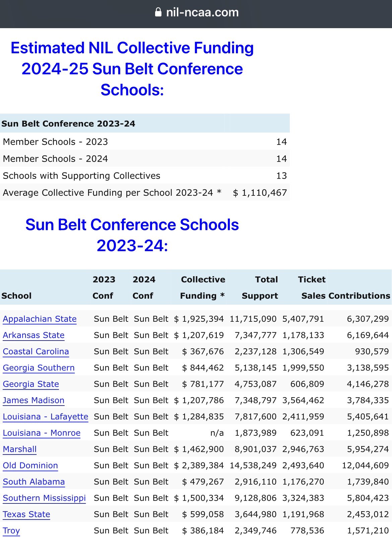Click the Schools with Supporting Collectives label
Viewport: 392px width, 545px height.
point(81,176)
